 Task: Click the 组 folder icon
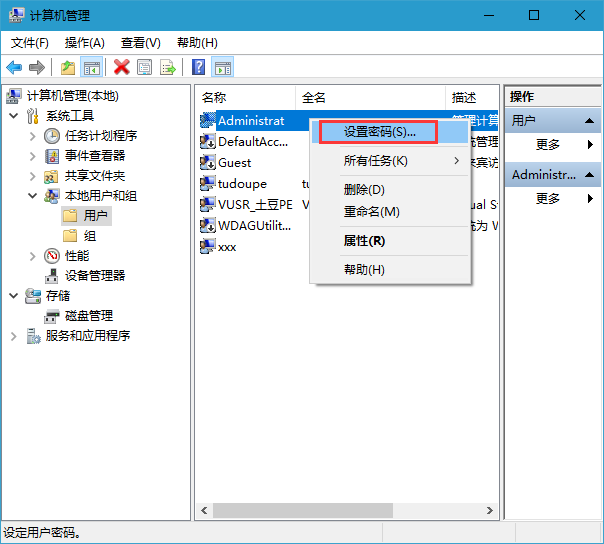(70, 235)
